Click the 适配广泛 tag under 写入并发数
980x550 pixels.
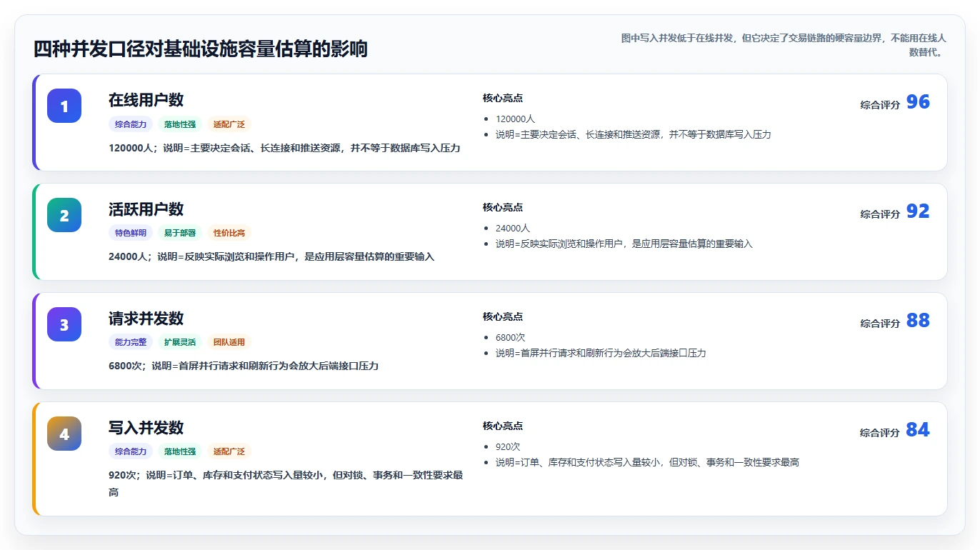coord(229,452)
